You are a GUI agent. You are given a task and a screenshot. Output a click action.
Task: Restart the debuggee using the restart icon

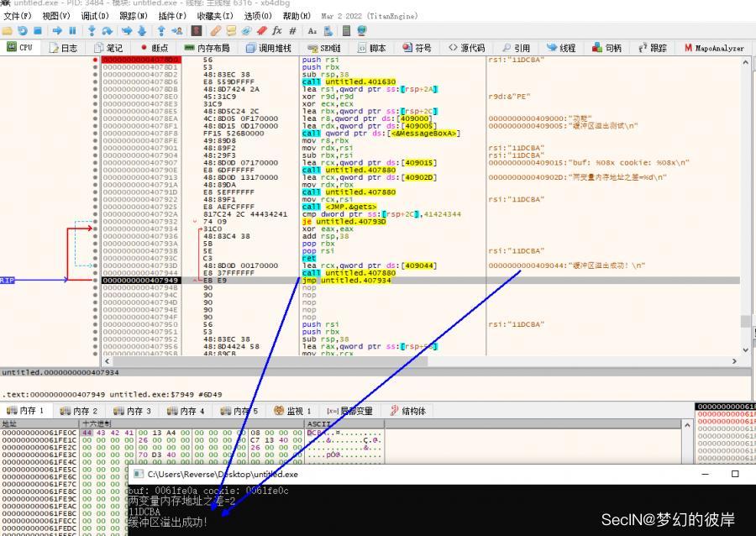[23, 31]
